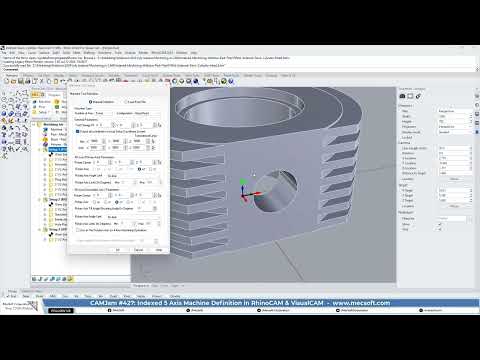Screen dimensions: 480x360
Task: Select the highlighted Setup 1 tree item
Action: click(57, 149)
